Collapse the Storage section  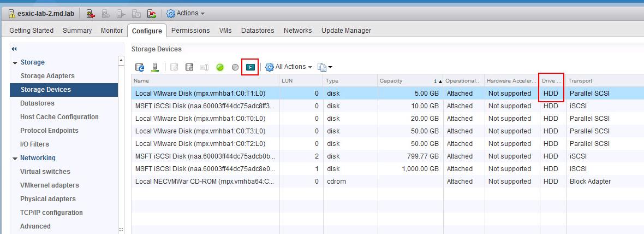tap(16, 63)
